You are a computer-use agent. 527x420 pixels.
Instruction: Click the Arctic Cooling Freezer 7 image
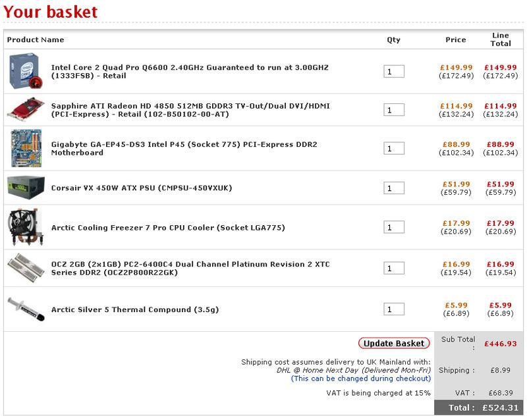[x=26, y=227]
